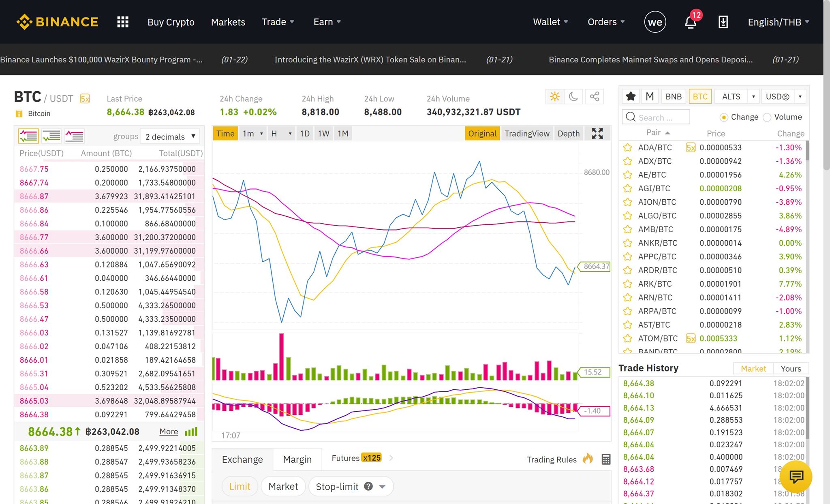Open the Orders dropdown menu

[606, 22]
